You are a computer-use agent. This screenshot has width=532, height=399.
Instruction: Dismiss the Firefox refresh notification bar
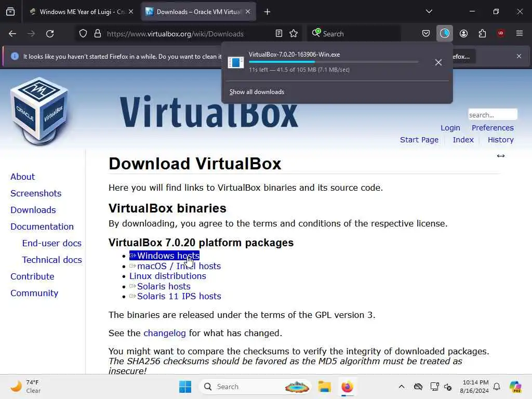pos(519,56)
